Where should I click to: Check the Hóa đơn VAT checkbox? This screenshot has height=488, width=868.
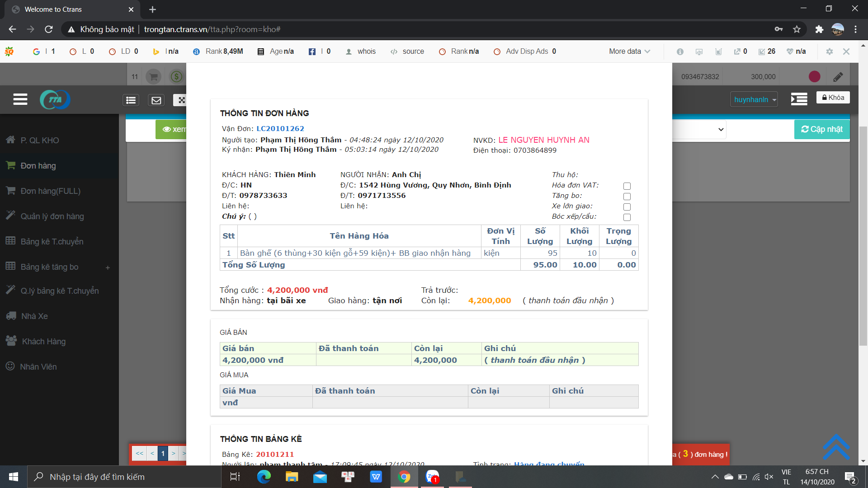[627, 186]
